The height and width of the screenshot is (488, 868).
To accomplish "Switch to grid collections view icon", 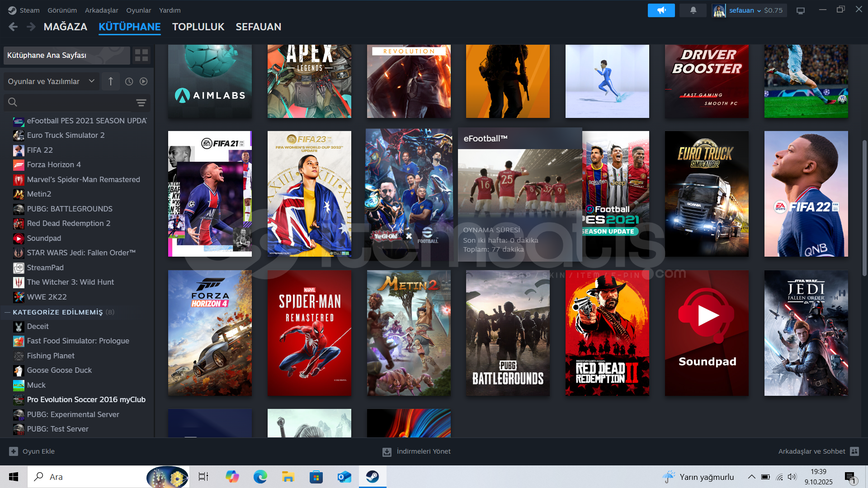I will coord(142,55).
